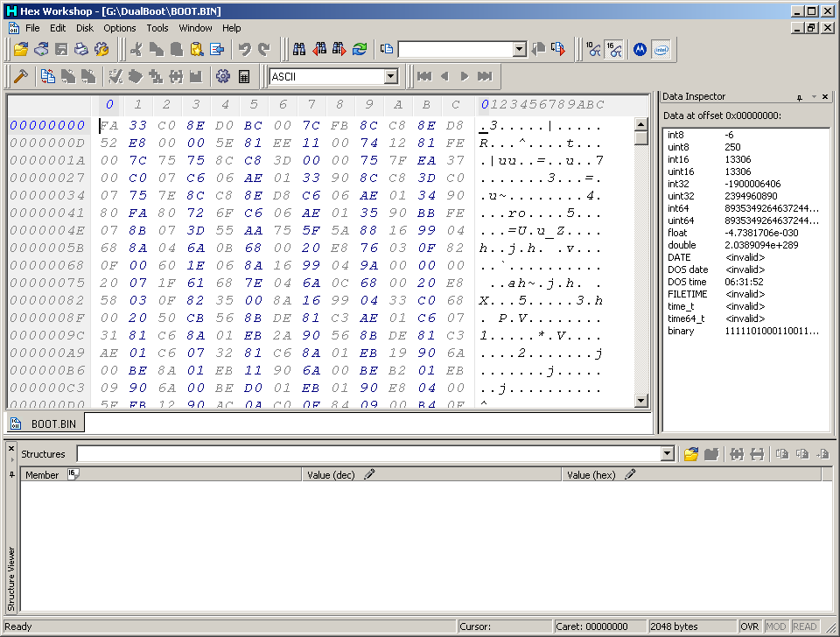Click the Find Next binoculars icon
Image resolution: width=840 pixels, height=637 pixels.
[x=339, y=49]
